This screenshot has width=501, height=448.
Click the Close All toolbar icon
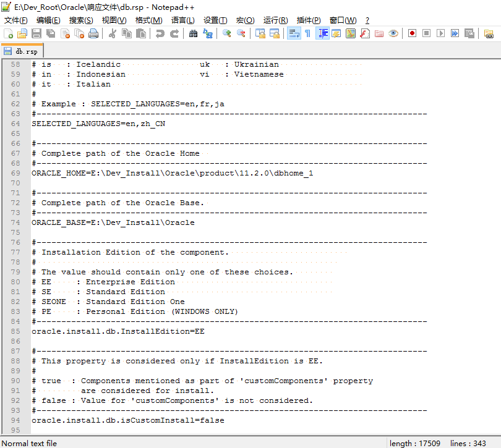79,33
